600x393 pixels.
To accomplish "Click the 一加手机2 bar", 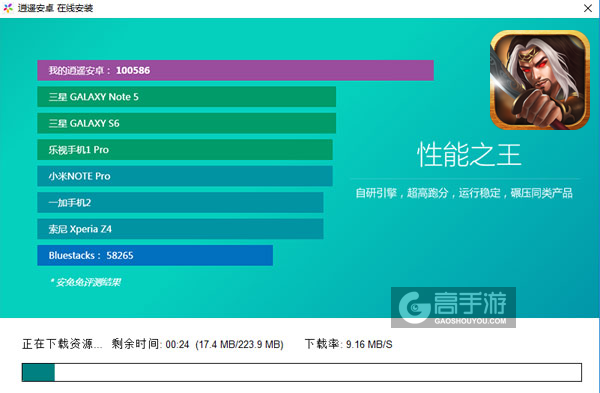I will point(180,202).
